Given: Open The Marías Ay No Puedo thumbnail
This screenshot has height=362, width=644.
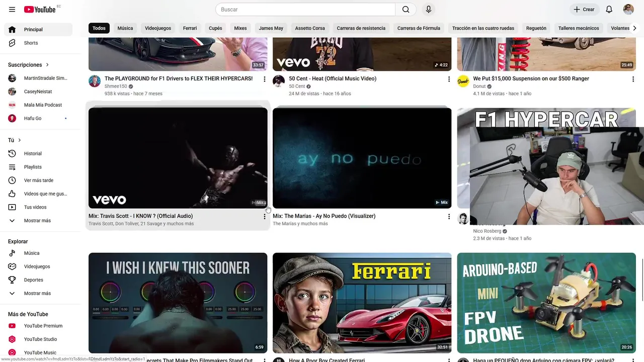Looking at the screenshot, I should tap(362, 158).
